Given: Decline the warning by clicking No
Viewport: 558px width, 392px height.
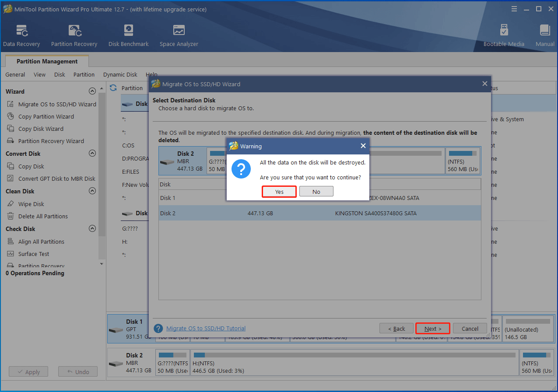Looking at the screenshot, I should [316, 192].
